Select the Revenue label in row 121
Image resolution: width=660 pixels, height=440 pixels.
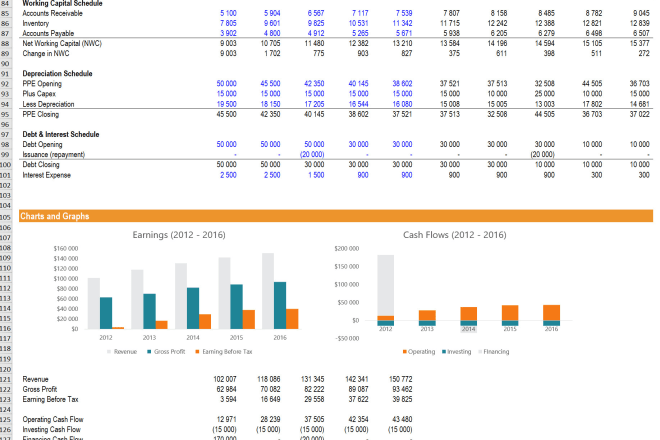(35, 379)
